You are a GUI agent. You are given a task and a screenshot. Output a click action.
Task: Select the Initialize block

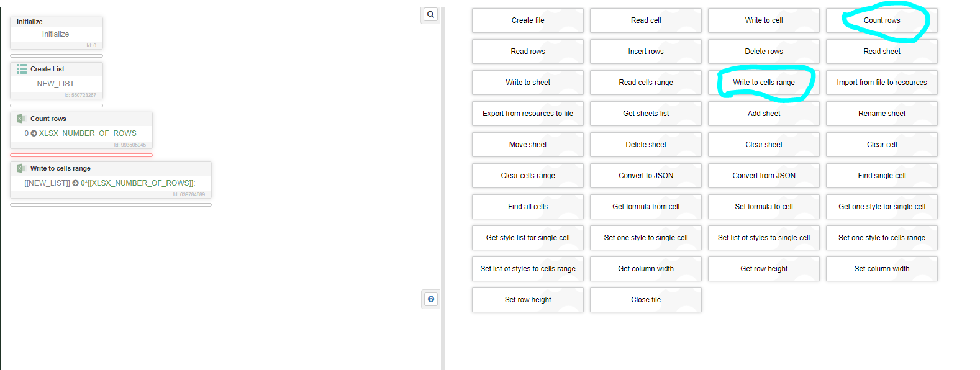click(56, 34)
